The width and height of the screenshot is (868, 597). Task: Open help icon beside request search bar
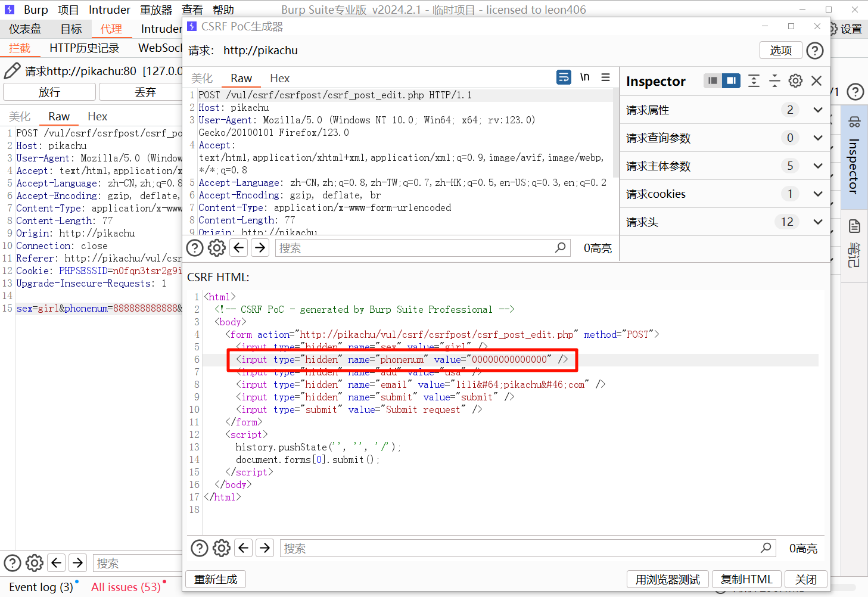click(x=195, y=248)
